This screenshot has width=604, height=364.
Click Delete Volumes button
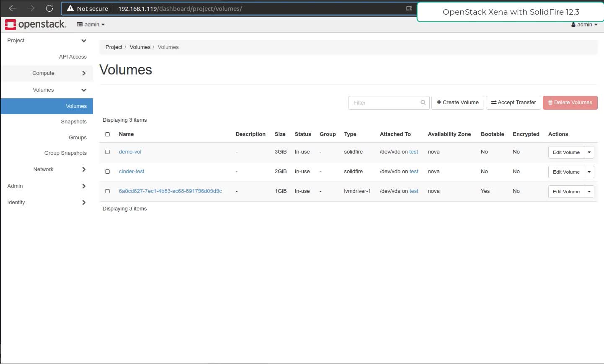pyautogui.click(x=570, y=103)
